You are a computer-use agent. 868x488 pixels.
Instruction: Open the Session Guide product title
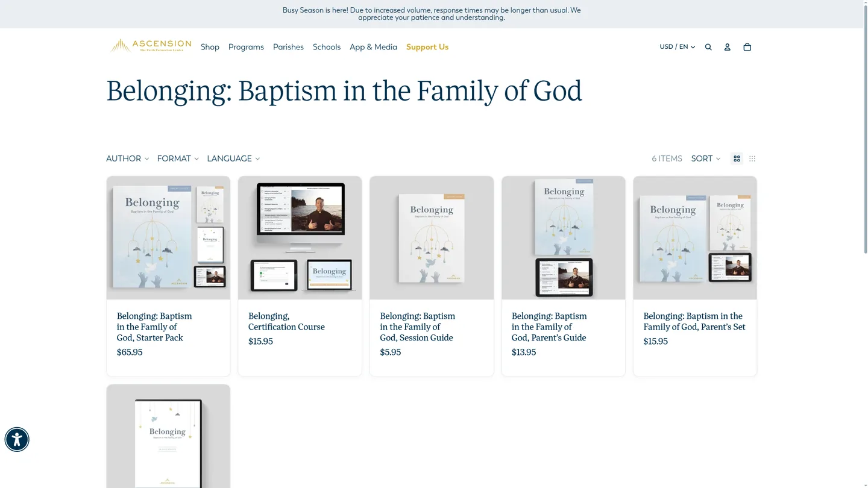(x=418, y=327)
